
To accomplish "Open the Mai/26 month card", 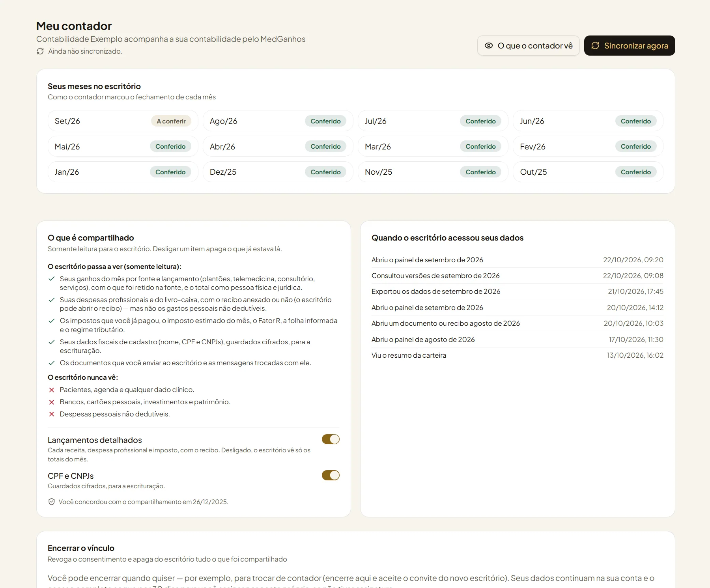I will click(x=123, y=146).
